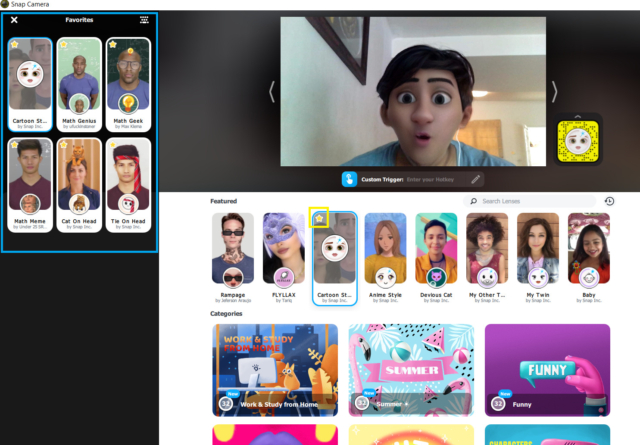Viewport: 640px width, 445px height.
Task: Go to previous lens with left arrow
Action: (272, 91)
